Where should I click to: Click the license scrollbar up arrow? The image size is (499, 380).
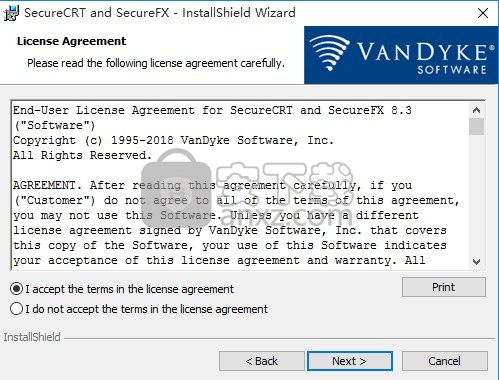476,110
